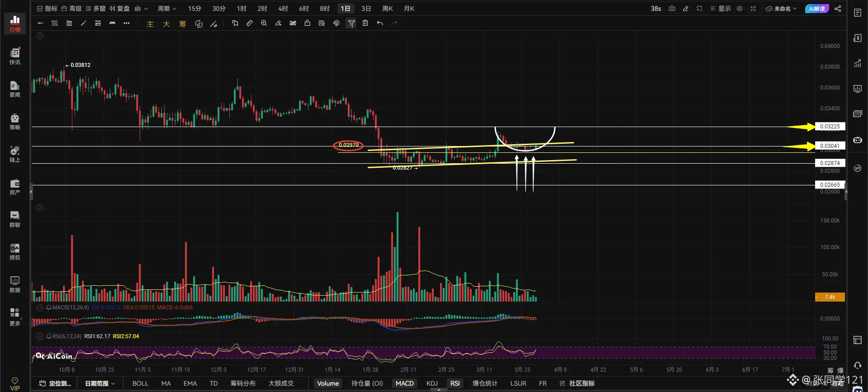Start 复盘 replay mode
Screen dimensions: 868x392
[x=120, y=9]
